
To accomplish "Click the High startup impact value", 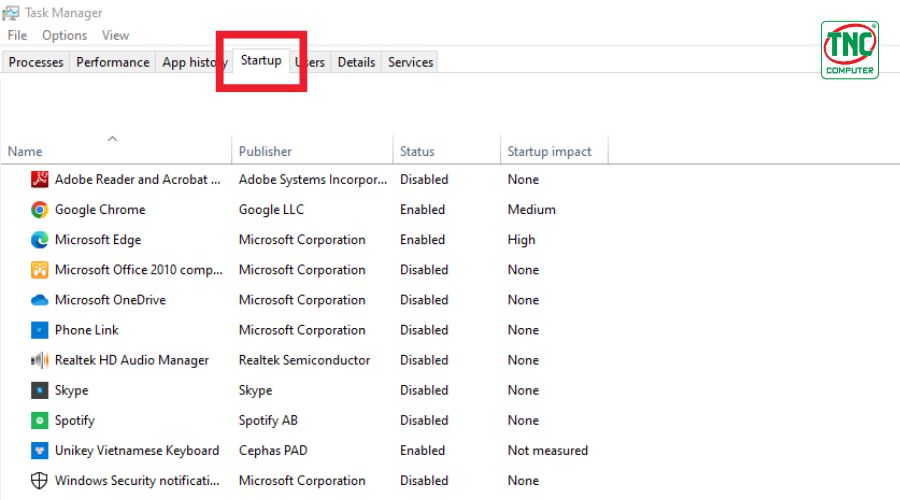I will pos(521,239).
